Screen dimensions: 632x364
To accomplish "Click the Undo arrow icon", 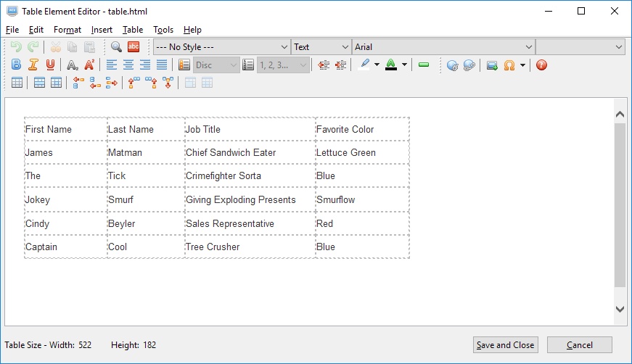I will [16, 47].
